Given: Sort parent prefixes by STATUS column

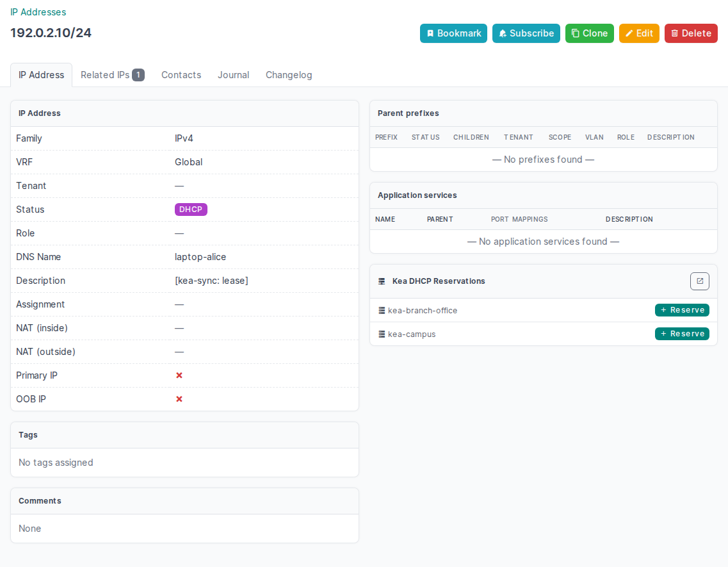Looking at the screenshot, I should click(425, 138).
